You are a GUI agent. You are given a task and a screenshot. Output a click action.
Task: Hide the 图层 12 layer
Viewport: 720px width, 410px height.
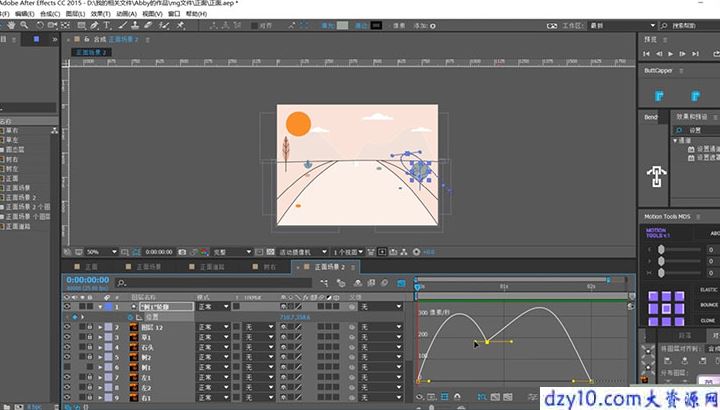click(68, 327)
